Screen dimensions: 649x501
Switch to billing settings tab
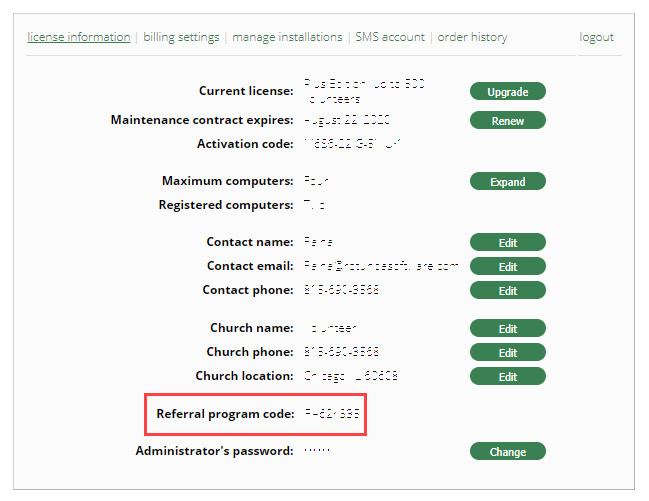(x=181, y=37)
